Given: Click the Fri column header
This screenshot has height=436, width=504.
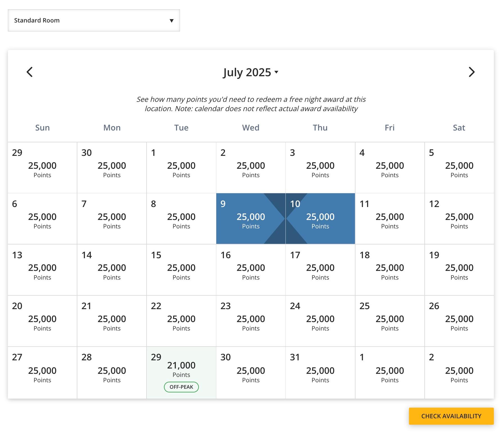Looking at the screenshot, I should pos(390,128).
